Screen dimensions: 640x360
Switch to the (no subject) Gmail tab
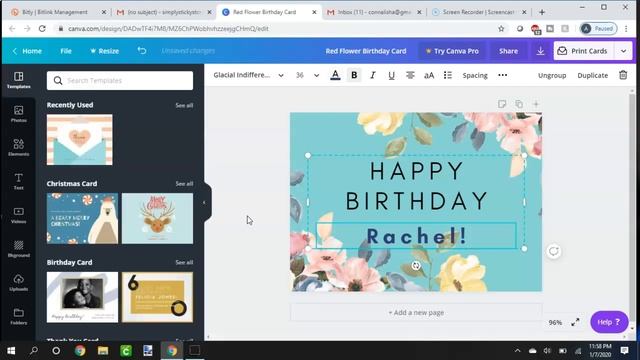[164, 12]
